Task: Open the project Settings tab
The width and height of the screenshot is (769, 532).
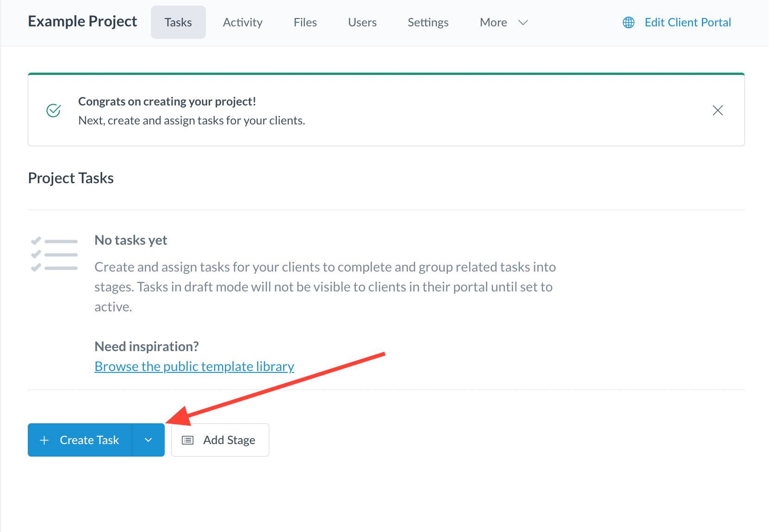Action: pos(428,22)
